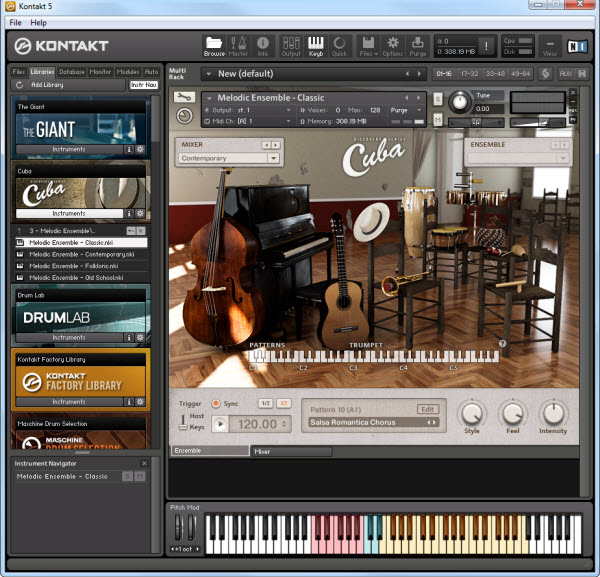This screenshot has width=600, height=577.
Task: Click the panic exclamation button
Action: pyautogui.click(x=486, y=46)
